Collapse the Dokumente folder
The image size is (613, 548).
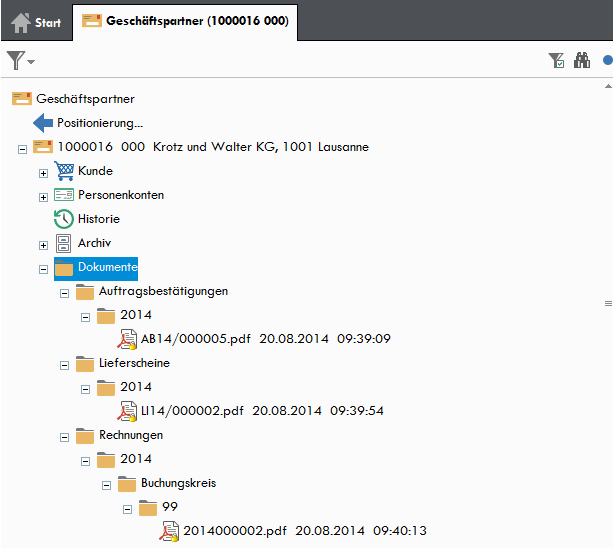click(43, 269)
